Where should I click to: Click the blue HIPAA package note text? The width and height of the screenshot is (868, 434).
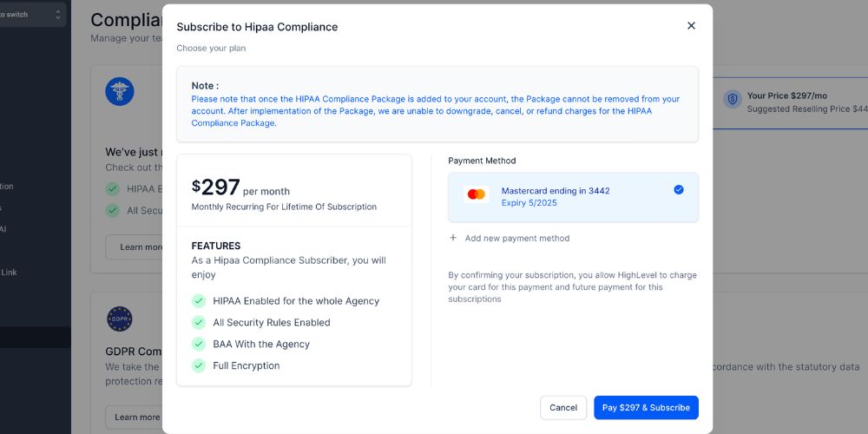coord(436,111)
